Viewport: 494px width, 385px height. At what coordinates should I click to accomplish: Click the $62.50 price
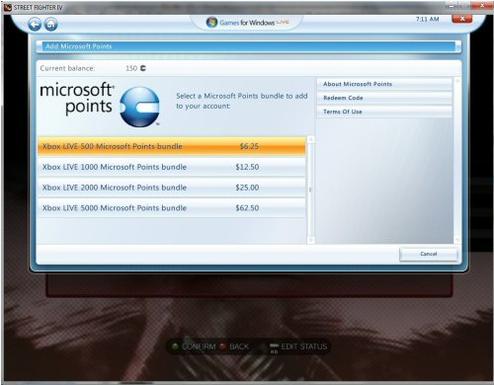click(247, 208)
